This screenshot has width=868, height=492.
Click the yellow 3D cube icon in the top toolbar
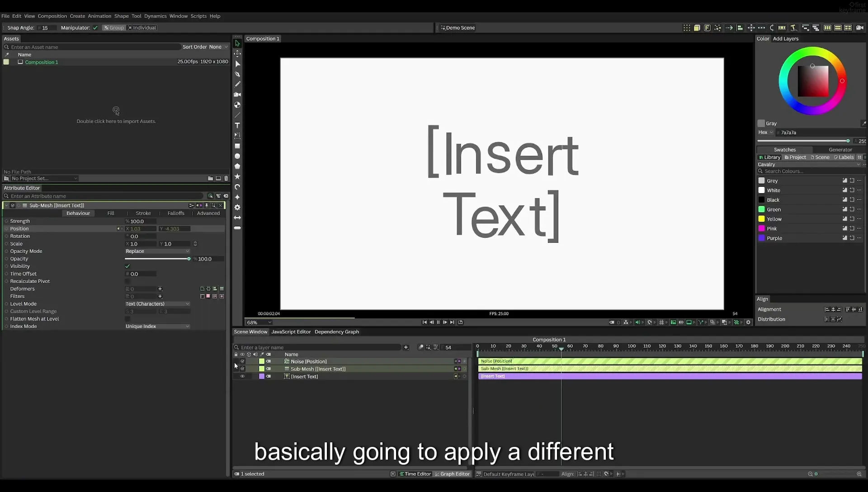697,28
